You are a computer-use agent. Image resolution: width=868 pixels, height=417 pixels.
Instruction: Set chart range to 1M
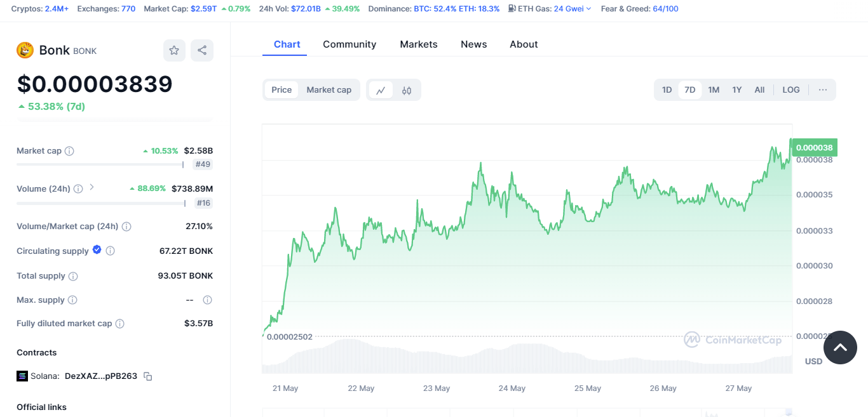[x=714, y=89]
